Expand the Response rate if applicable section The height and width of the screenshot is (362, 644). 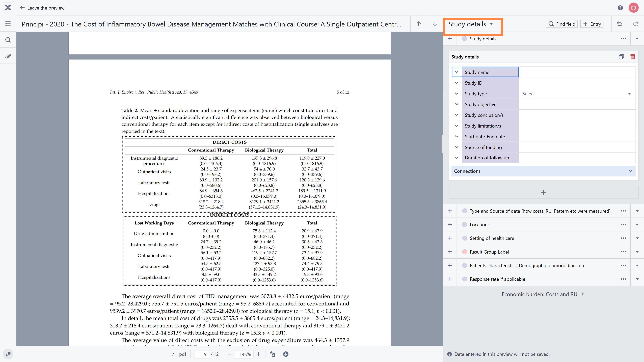coord(637,279)
